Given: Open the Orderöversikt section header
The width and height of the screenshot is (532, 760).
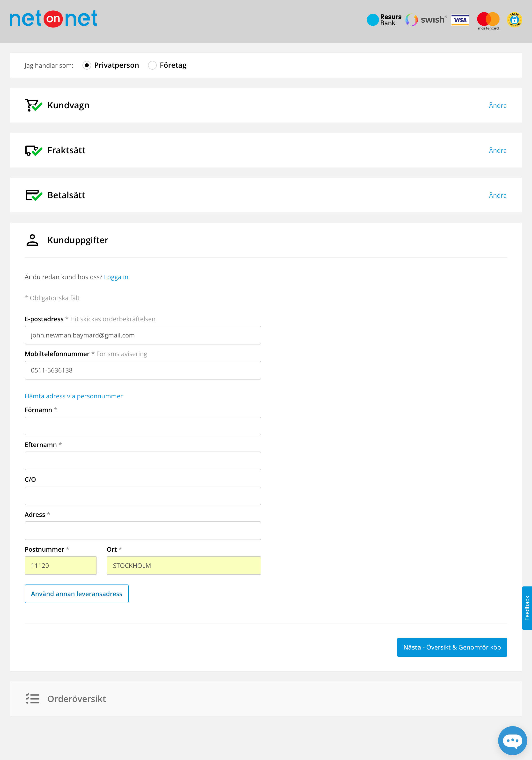Looking at the screenshot, I should coord(76,699).
